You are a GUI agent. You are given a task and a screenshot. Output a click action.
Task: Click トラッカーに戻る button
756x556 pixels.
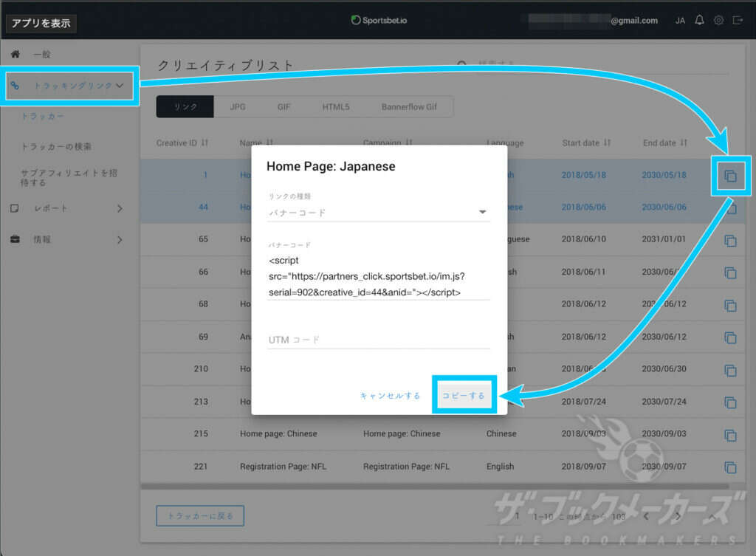(x=200, y=516)
